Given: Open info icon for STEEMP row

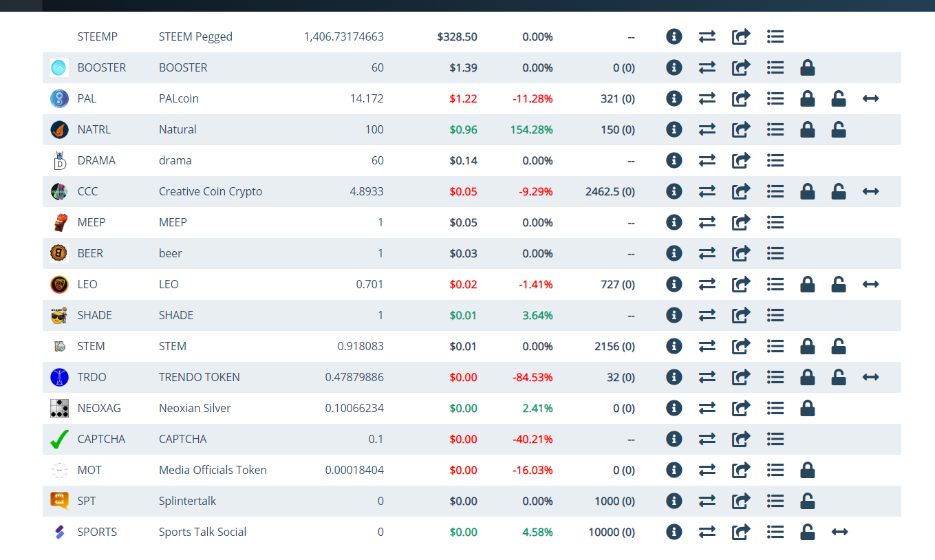Looking at the screenshot, I should click(674, 36).
